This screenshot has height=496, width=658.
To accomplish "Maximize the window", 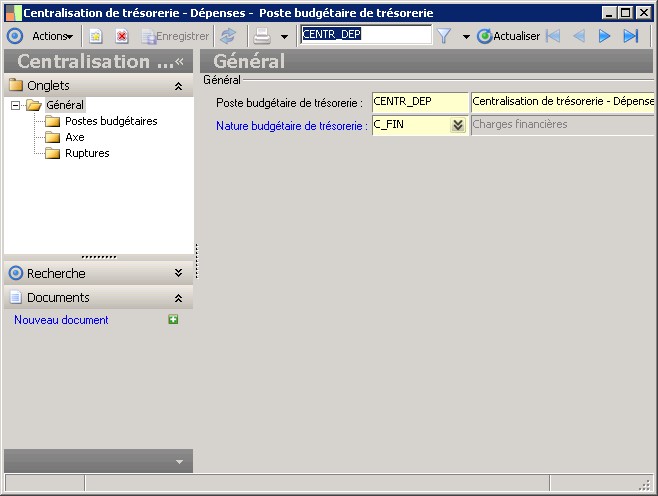I will [625, 13].
